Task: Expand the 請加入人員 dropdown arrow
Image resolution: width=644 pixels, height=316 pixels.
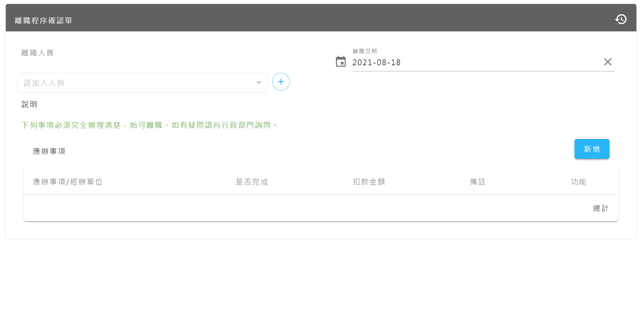Action: (259, 83)
